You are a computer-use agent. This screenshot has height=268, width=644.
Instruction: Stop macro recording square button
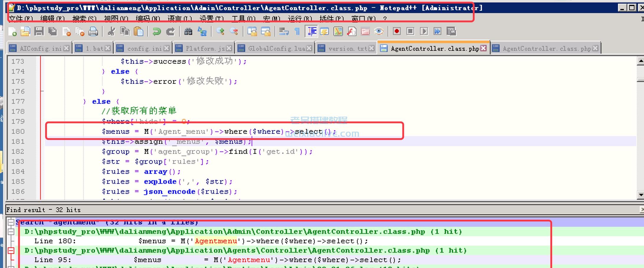coord(410,31)
